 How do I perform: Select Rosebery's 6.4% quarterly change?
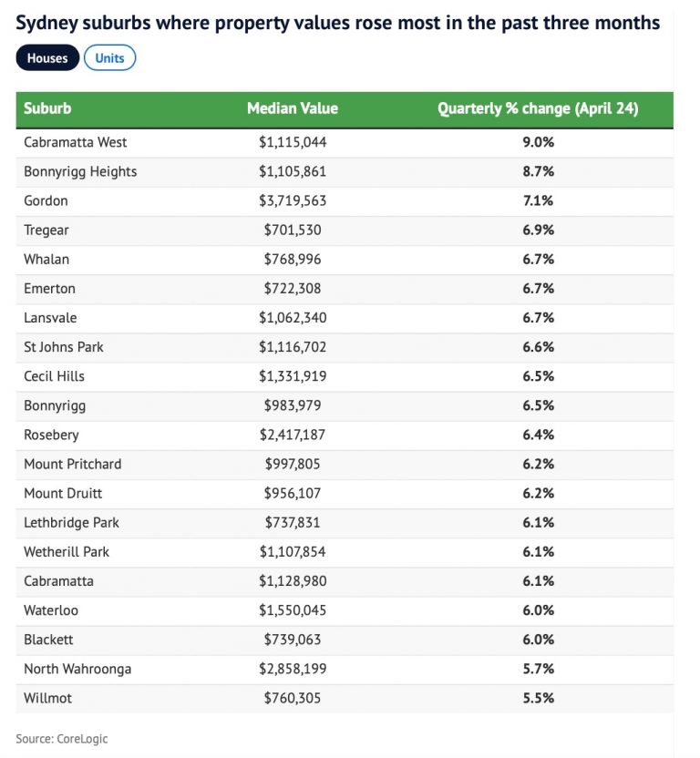(x=538, y=435)
